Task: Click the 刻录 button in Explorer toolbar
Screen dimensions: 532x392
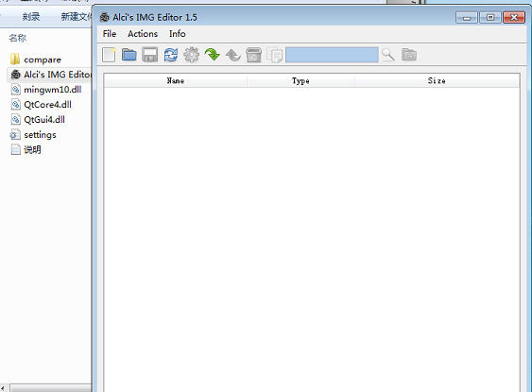Action: tap(31, 17)
